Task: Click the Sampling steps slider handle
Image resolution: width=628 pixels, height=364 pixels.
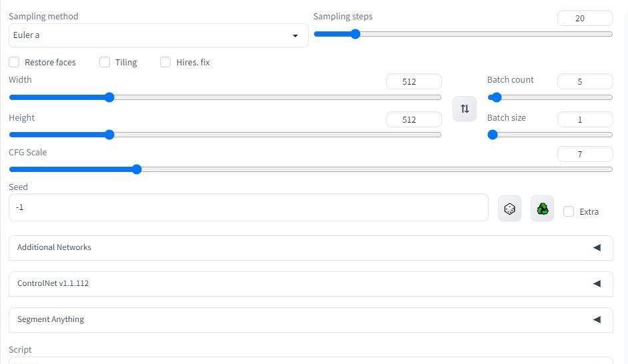Action: 355,34
